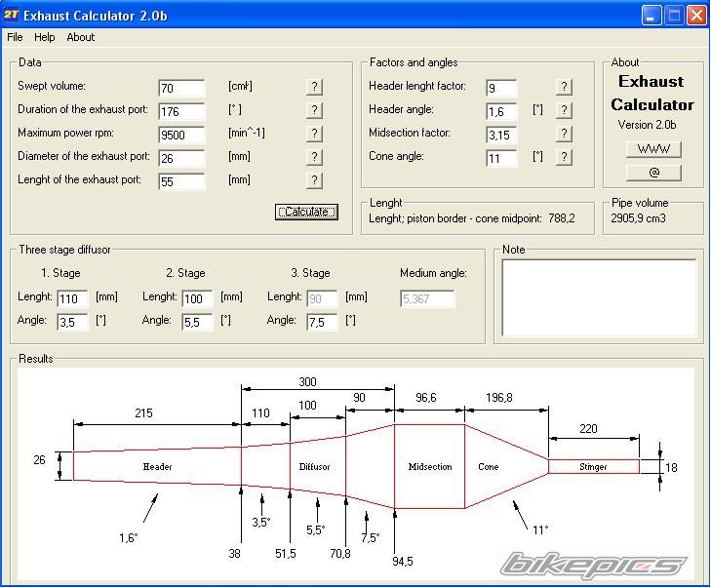Show help for Cone angle

(563, 157)
